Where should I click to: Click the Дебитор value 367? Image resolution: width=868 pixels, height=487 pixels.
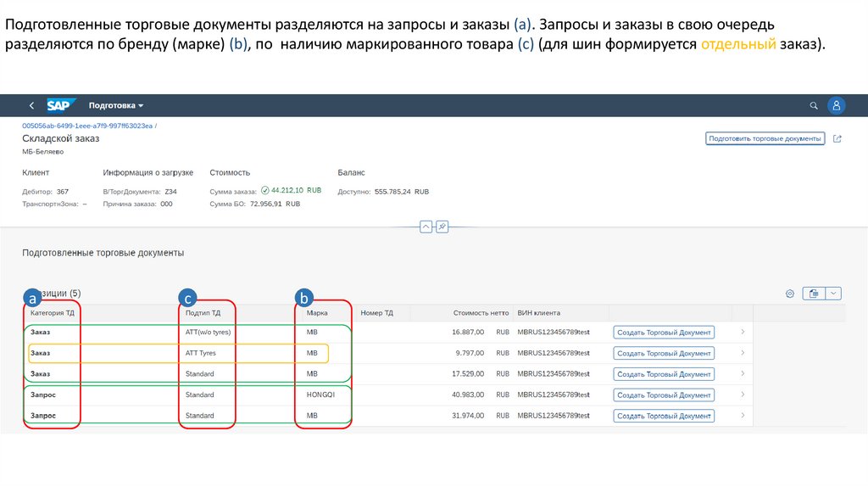coord(63,192)
